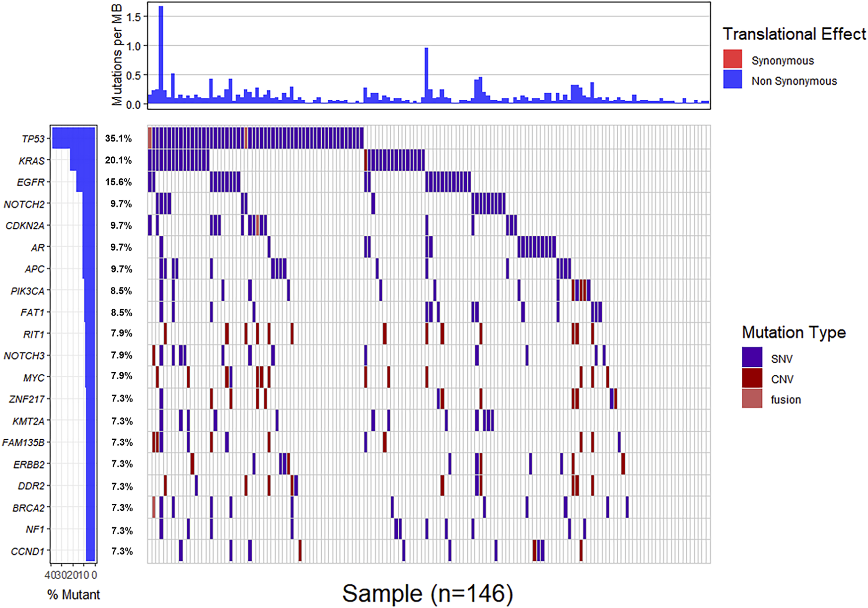Click the tallest mutation burden bar
Screen dimensions: 868x608
pyautogui.click(x=161, y=55)
